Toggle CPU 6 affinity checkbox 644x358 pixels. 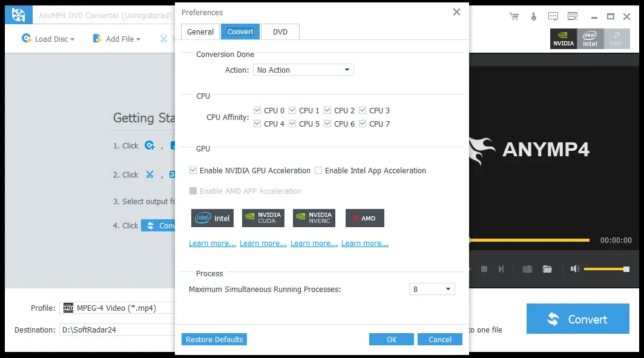(327, 124)
